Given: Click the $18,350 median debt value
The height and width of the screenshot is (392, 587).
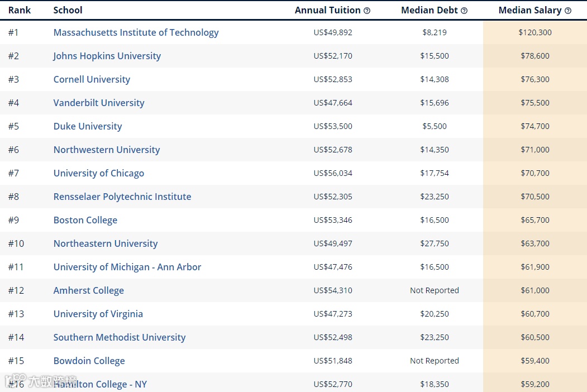Looking at the screenshot, I should tap(435, 384).
